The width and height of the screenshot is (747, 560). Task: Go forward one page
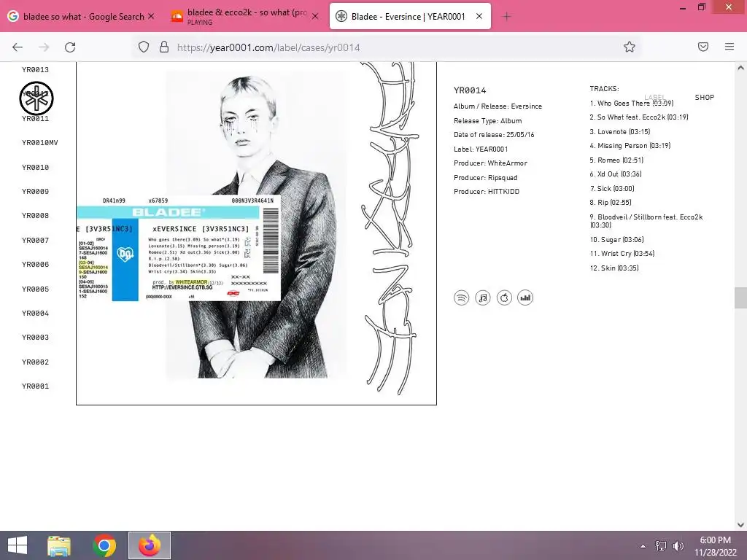pyautogui.click(x=44, y=47)
